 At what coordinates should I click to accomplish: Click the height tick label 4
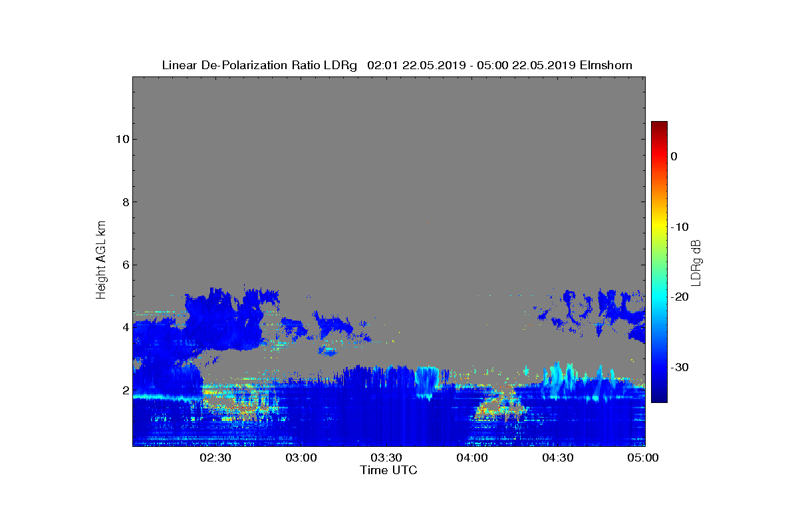(125, 327)
